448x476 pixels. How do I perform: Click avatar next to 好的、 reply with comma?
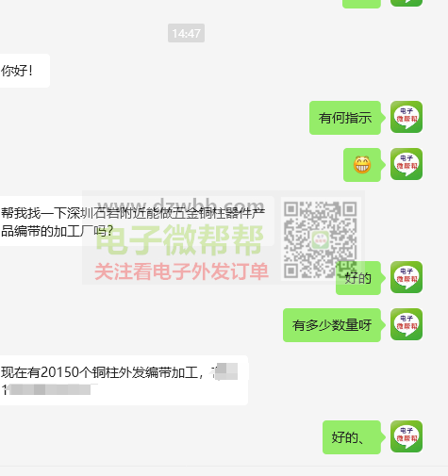pos(407,436)
